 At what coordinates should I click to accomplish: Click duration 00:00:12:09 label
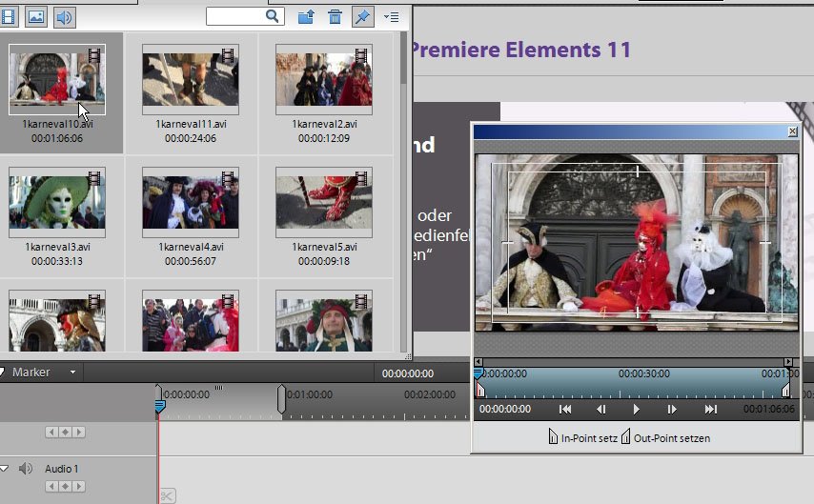(324, 138)
